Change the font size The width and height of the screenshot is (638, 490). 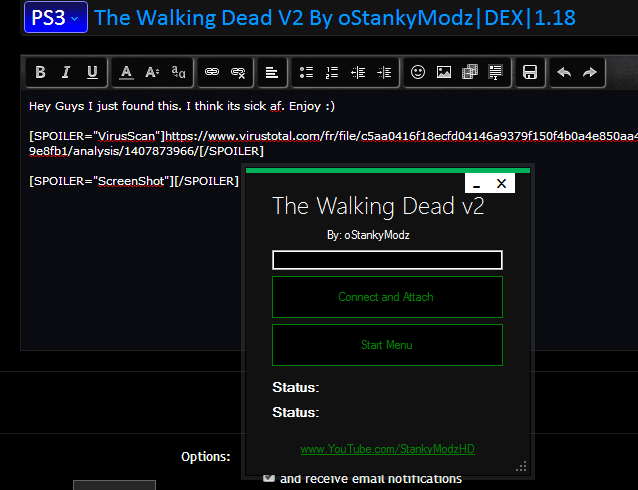pyautogui.click(x=152, y=72)
